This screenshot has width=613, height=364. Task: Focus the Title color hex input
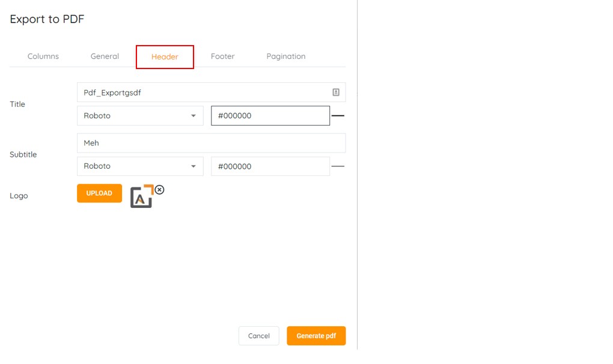(270, 116)
